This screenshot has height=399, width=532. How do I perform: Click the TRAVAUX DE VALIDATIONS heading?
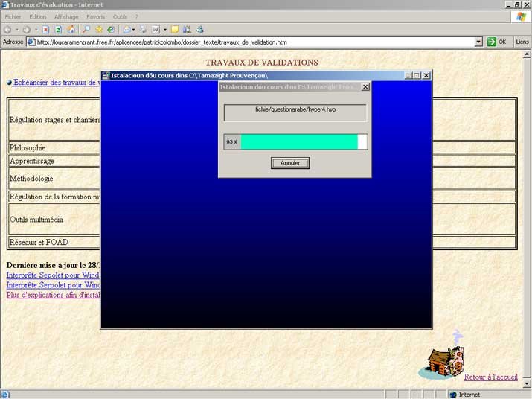tap(262, 63)
